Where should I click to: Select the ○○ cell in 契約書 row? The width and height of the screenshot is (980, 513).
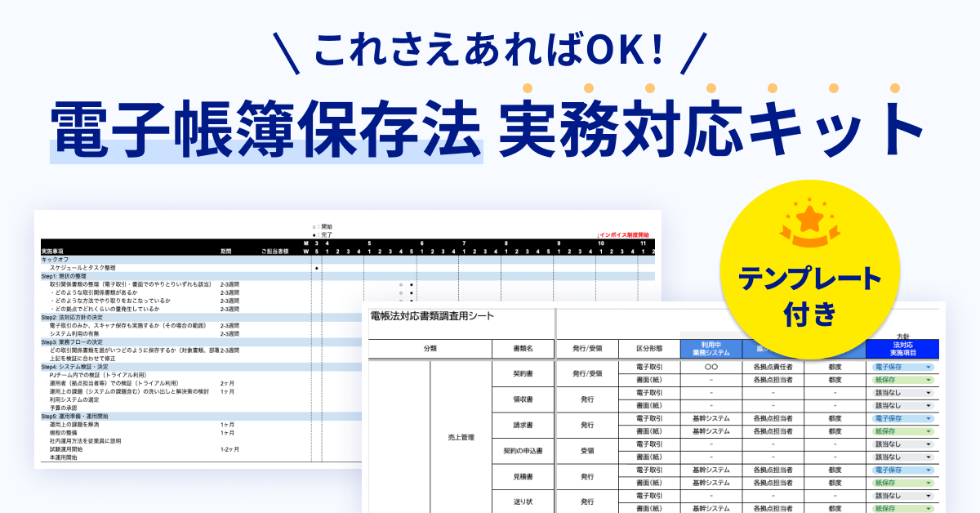pos(710,368)
